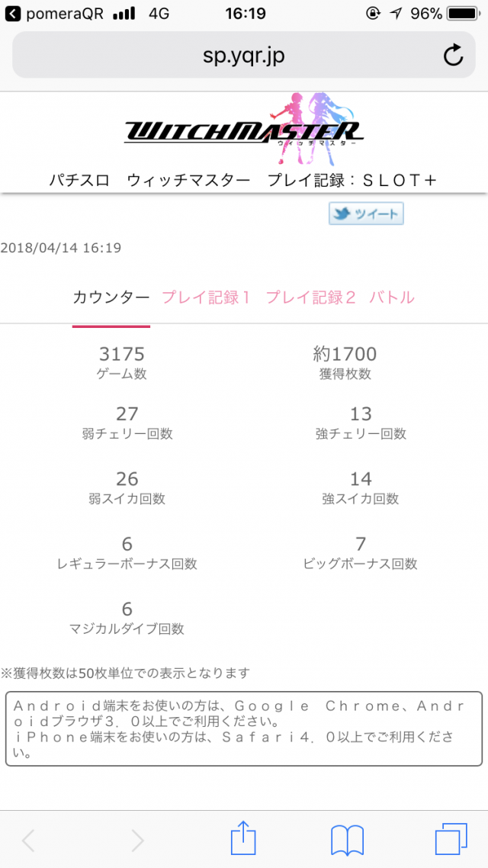Click the 3175 ゲーム数 counter
This screenshot has width=488, height=868.
pos(121,362)
